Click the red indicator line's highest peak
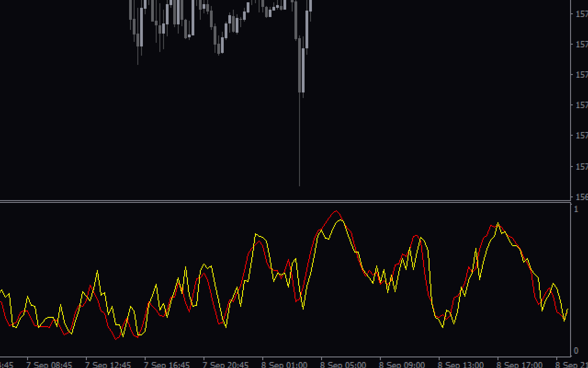 pyautogui.click(x=336, y=211)
